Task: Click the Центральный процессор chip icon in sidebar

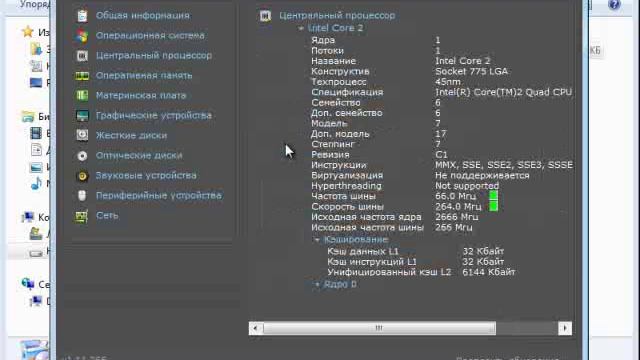Action: point(82,56)
